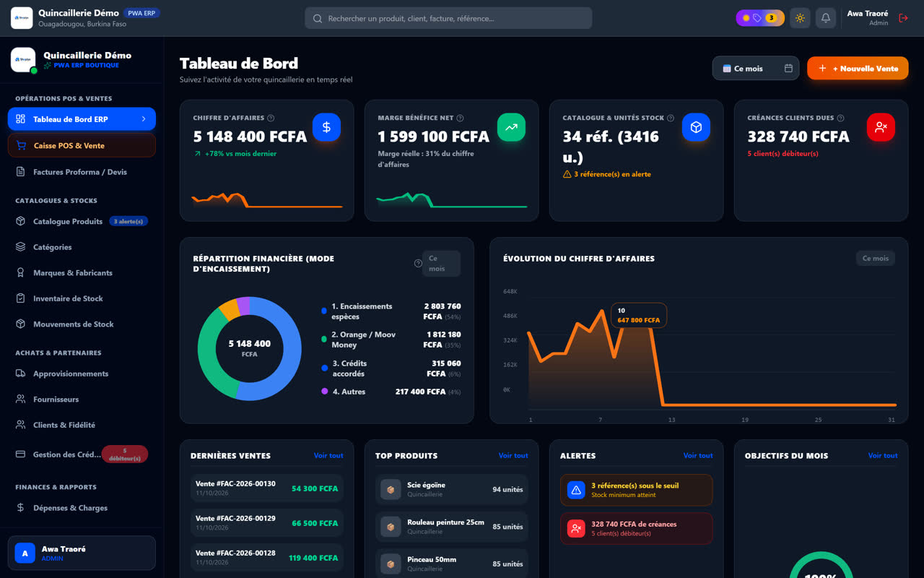Click the Pinceau 50mm product icon
Screen dimensions: 924x578
point(391,564)
